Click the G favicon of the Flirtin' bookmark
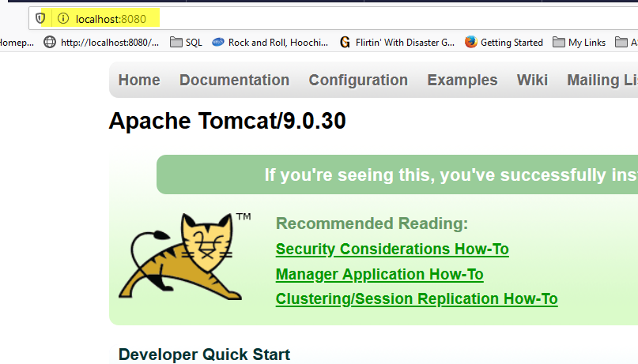638x364 pixels. point(345,43)
